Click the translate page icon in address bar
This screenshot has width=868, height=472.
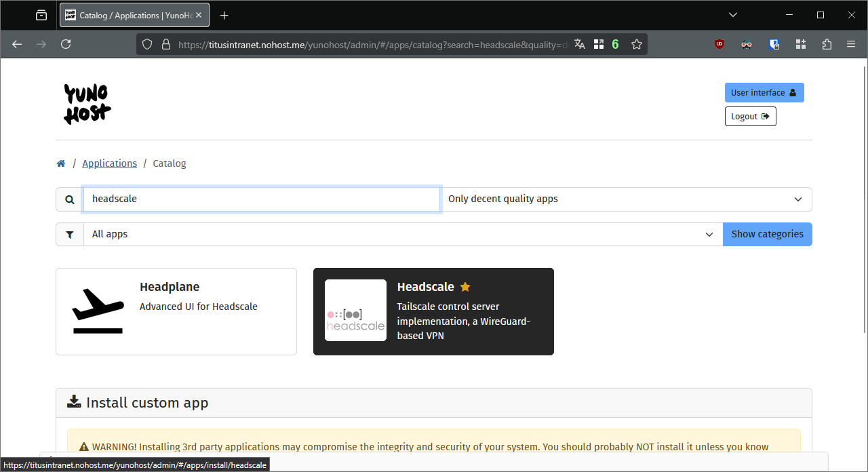coord(579,44)
